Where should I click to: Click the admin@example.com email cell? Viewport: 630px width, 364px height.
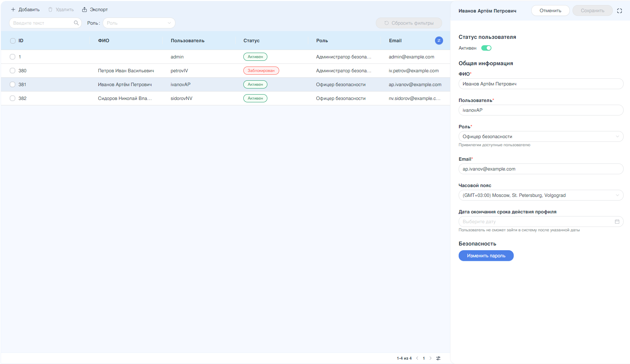(411, 57)
